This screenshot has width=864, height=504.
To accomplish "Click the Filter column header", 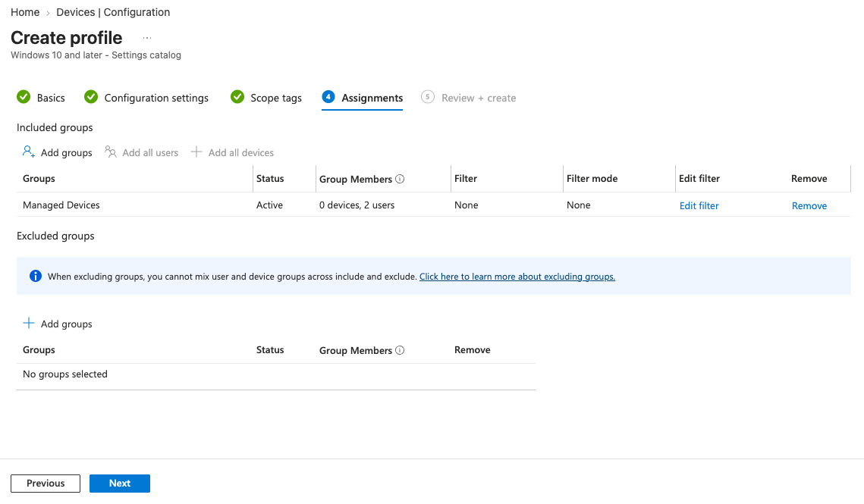I will pos(466,178).
